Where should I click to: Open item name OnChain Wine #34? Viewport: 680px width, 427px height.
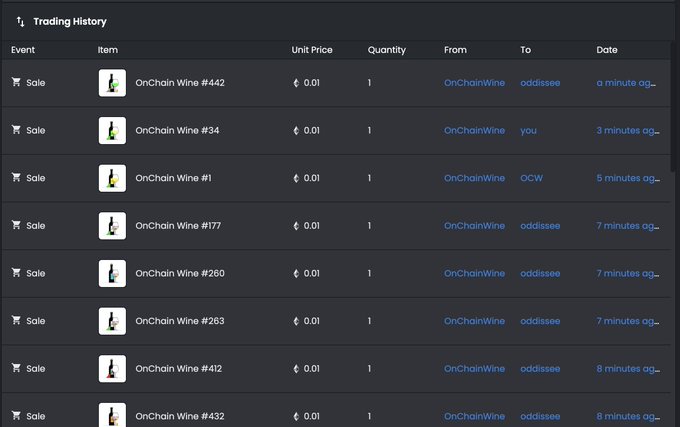click(177, 130)
